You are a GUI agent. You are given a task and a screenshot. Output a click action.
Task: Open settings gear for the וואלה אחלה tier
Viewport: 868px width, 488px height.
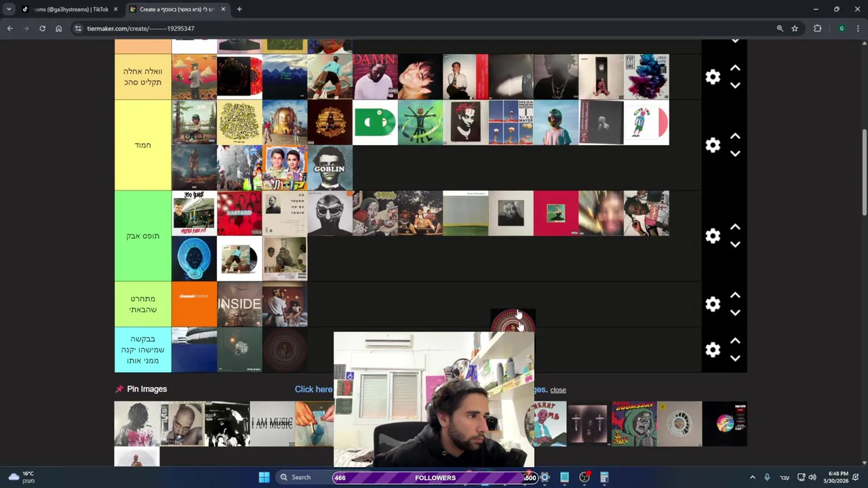tap(713, 77)
